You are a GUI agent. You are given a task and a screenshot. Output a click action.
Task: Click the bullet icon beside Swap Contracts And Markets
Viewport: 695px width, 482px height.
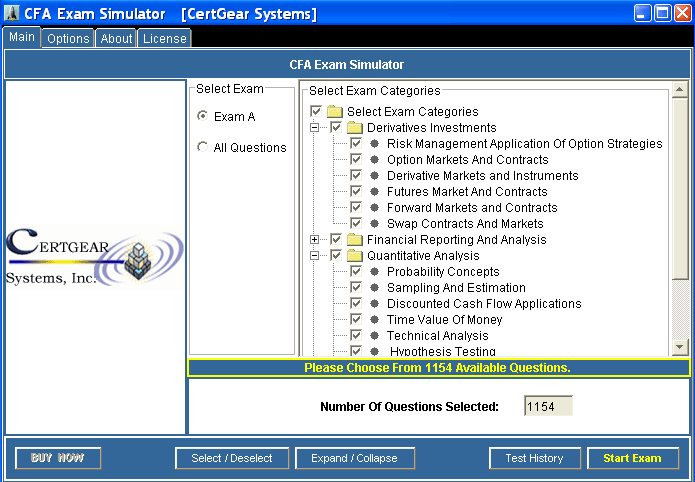tap(375, 223)
